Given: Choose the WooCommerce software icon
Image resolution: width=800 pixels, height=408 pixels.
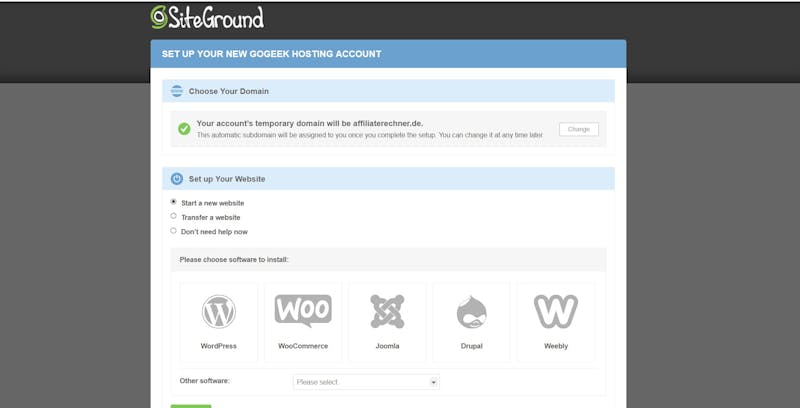Looking at the screenshot, I should (303, 311).
